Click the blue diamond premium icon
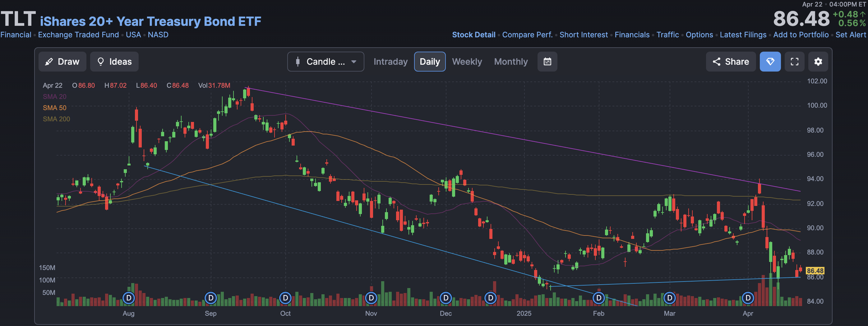The image size is (868, 326). (770, 62)
